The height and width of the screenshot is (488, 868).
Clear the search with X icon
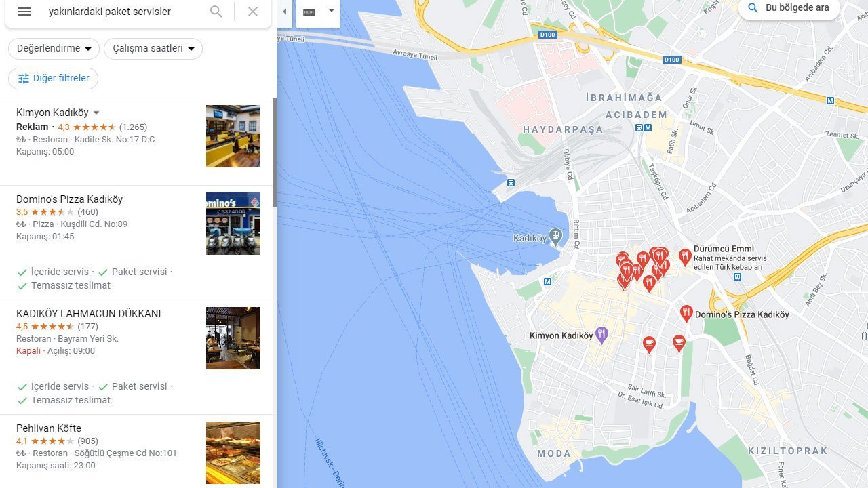tap(253, 12)
